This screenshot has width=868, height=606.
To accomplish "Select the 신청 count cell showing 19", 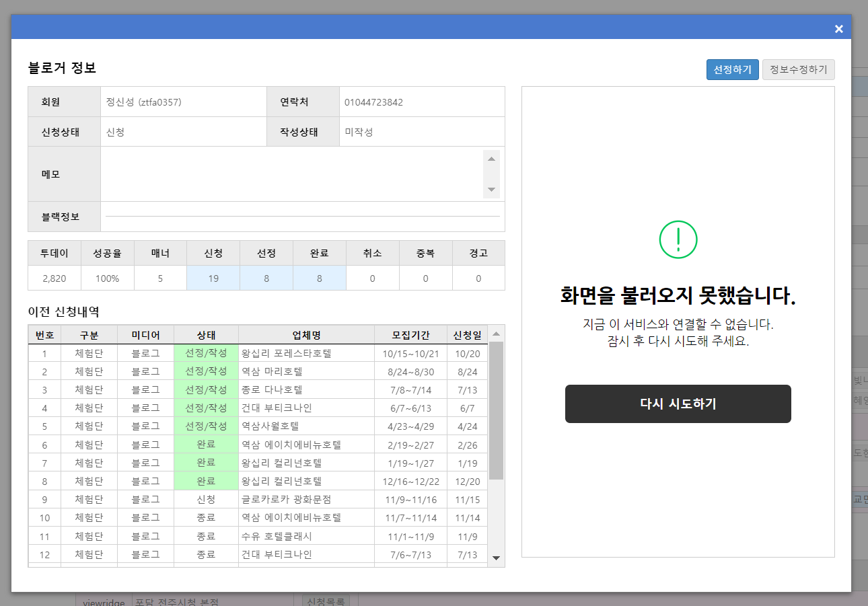I will tap(213, 278).
